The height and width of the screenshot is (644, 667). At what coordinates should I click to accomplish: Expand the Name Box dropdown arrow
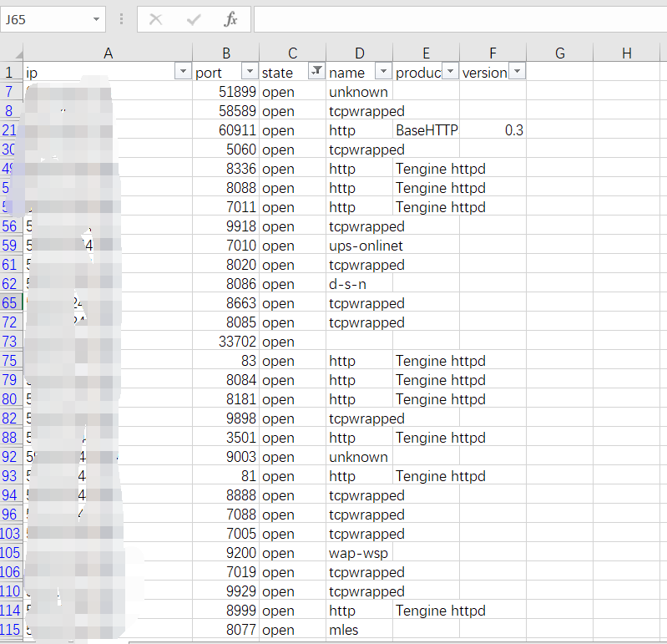point(97,19)
